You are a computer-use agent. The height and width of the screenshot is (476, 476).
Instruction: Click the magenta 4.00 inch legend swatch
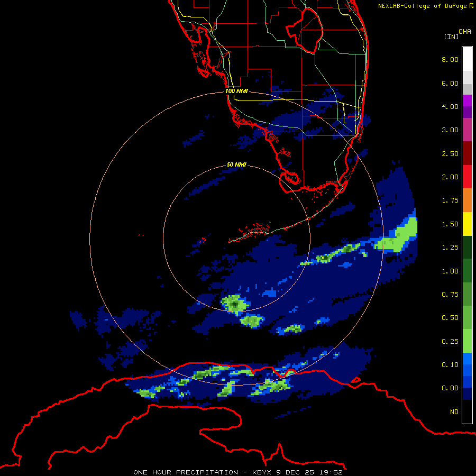click(x=467, y=100)
